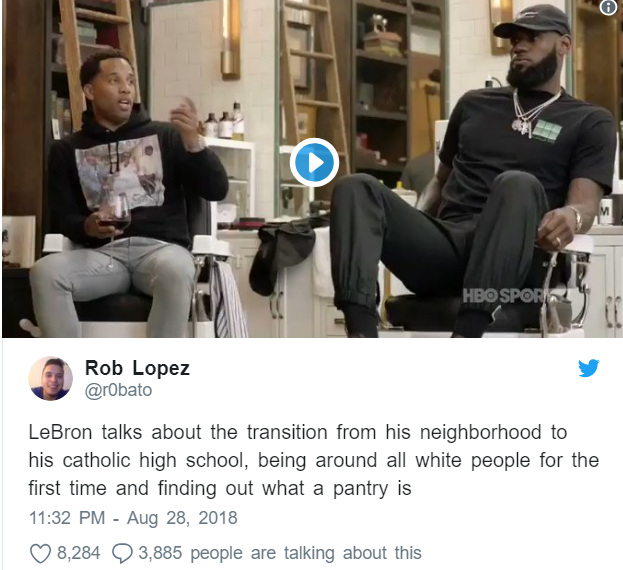Open '3,885 people are talking about this'

tap(280, 553)
